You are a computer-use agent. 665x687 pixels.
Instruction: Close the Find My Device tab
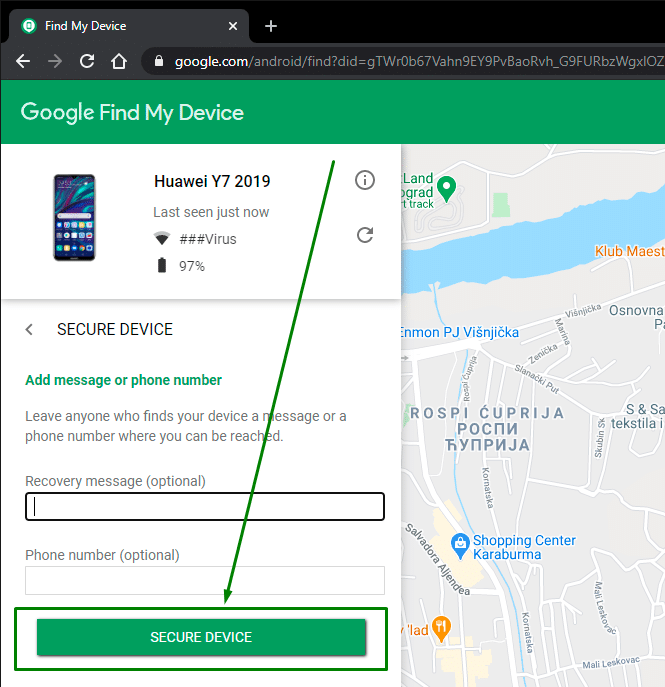coord(233,26)
